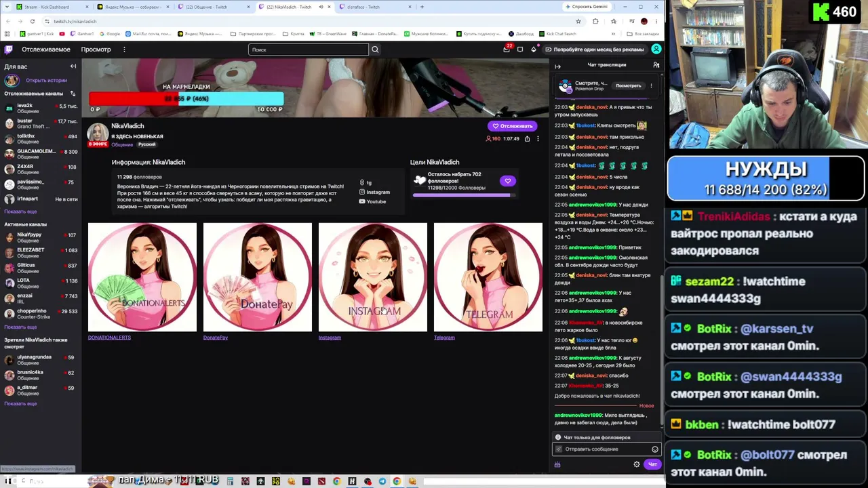Open buster channel in sidebar
The width and height of the screenshot is (868, 488).
[41, 123]
